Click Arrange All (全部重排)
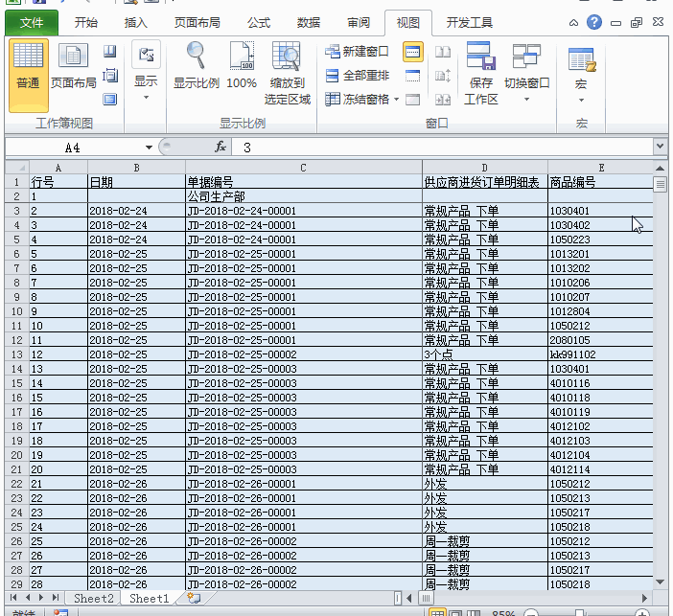Image resolution: width=673 pixels, height=616 pixels. pyautogui.click(x=357, y=76)
